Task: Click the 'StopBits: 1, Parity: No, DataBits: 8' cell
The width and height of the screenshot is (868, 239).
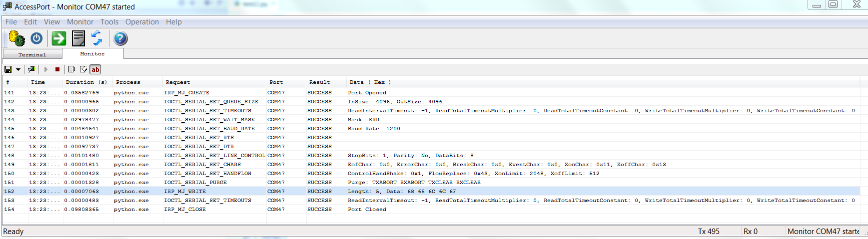Action: pos(410,156)
